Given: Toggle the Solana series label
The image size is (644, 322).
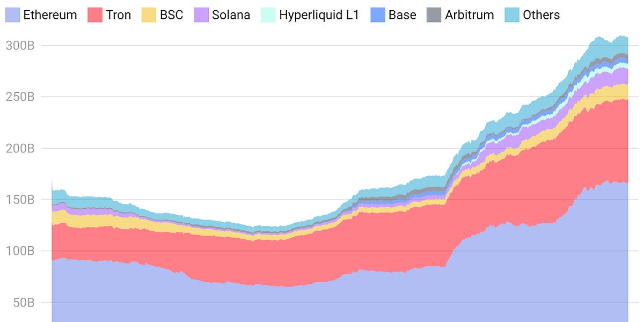Looking at the screenshot, I should (231, 14).
